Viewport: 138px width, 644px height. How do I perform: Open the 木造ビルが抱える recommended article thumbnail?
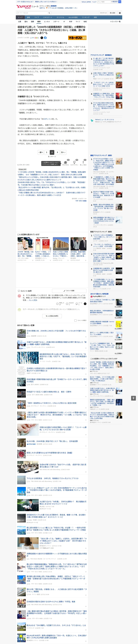(61, 244)
